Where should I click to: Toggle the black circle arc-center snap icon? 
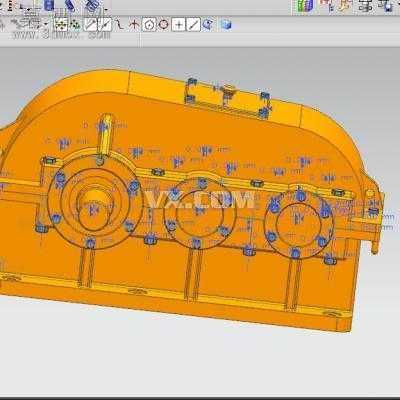click(149, 25)
